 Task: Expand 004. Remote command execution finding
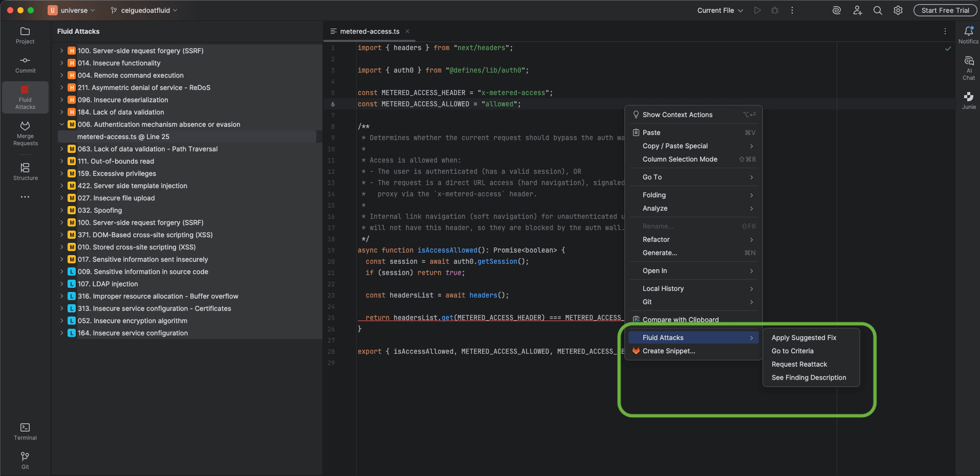(61, 75)
